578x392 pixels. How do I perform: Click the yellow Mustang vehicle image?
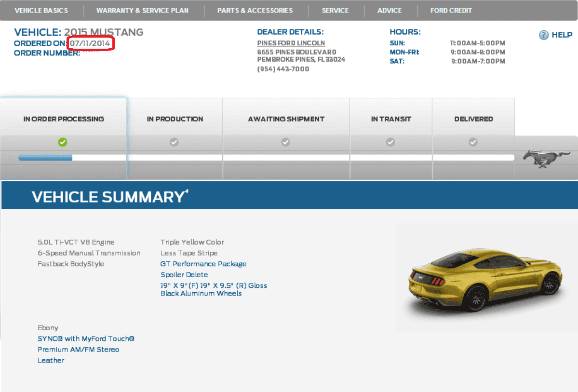486,280
